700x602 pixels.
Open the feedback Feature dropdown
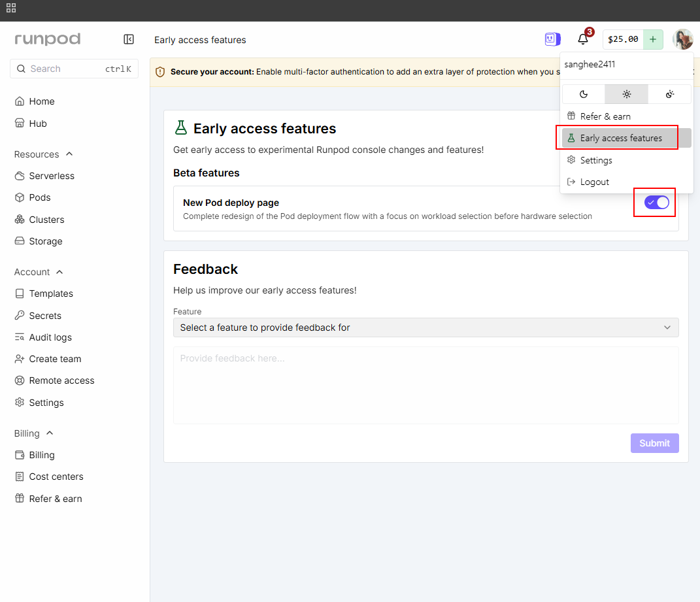(426, 327)
